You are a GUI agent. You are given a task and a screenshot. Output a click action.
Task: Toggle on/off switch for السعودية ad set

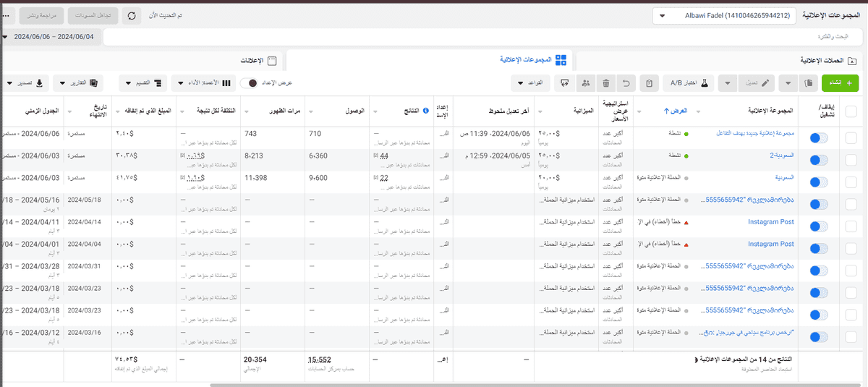(x=819, y=182)
